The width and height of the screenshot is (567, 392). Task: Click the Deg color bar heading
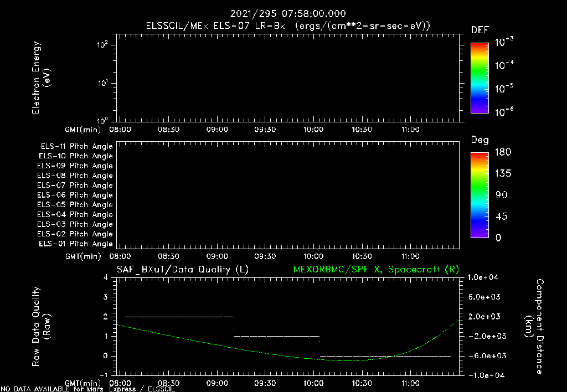tap(480, 140)
